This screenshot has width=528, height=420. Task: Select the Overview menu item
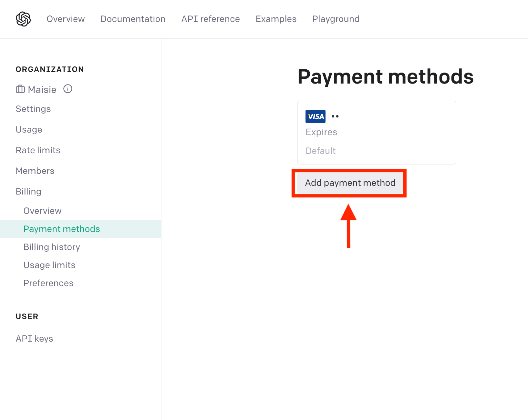pos(42,211)
